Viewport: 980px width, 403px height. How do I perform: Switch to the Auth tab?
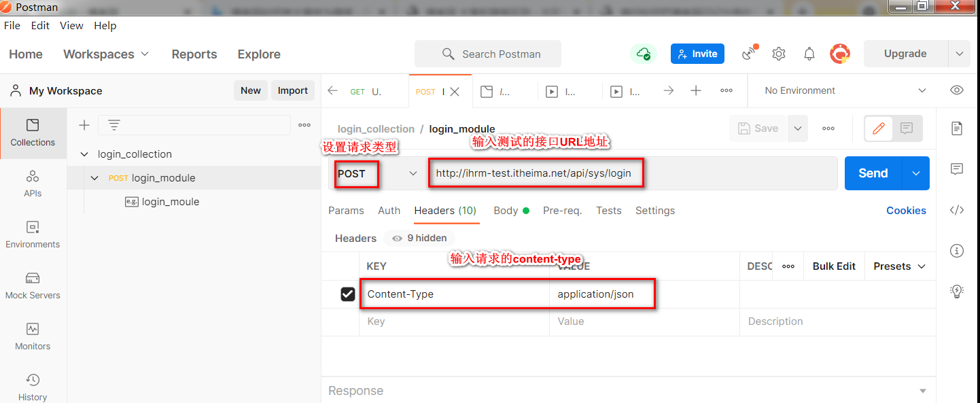point(389,211)
